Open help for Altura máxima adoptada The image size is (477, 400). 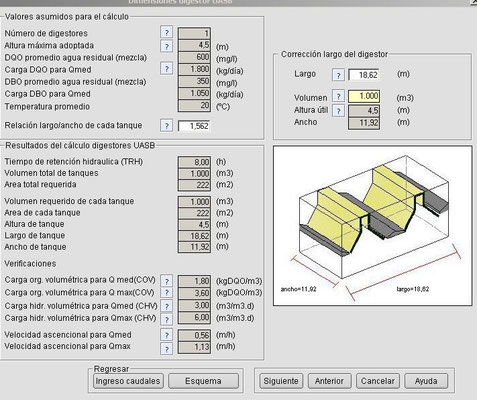click(167, 46)
